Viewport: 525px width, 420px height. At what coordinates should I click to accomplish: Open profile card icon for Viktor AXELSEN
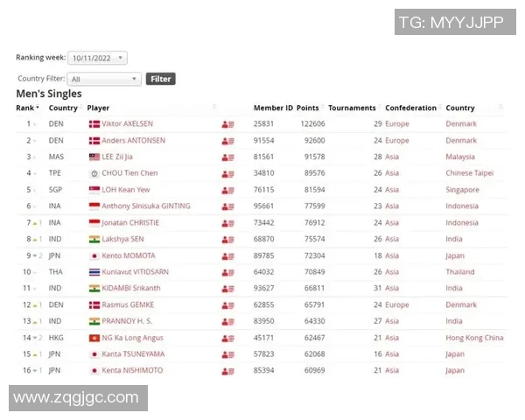tap(227, 124)
